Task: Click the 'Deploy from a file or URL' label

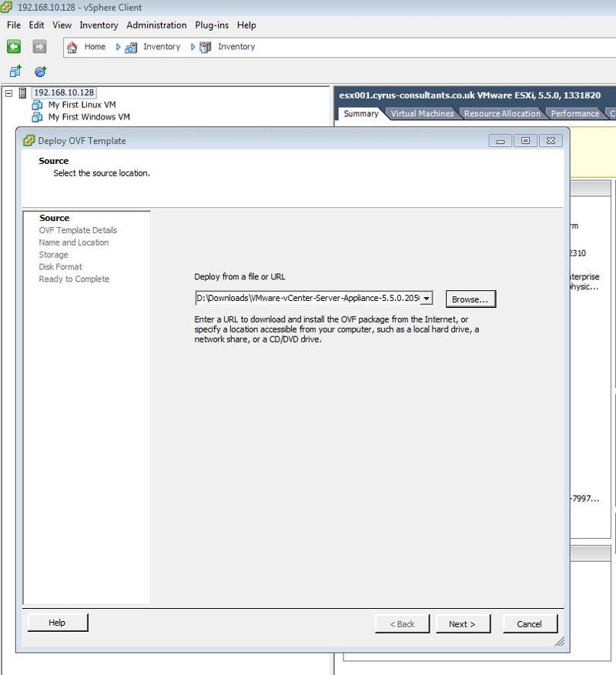Action: pos(239,277)
